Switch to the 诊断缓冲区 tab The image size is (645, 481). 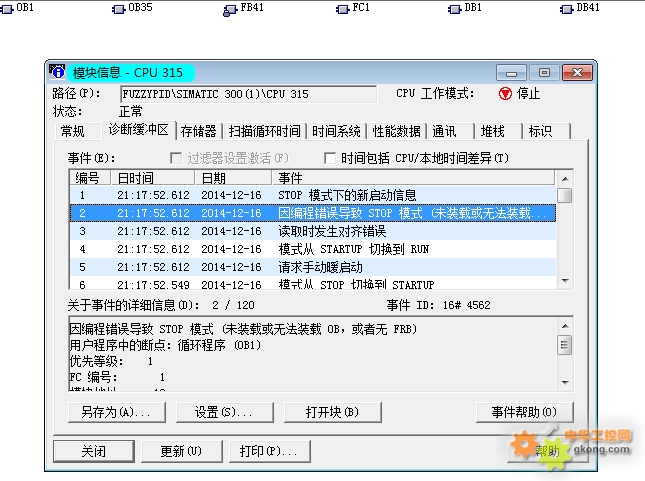coord(139,130)
